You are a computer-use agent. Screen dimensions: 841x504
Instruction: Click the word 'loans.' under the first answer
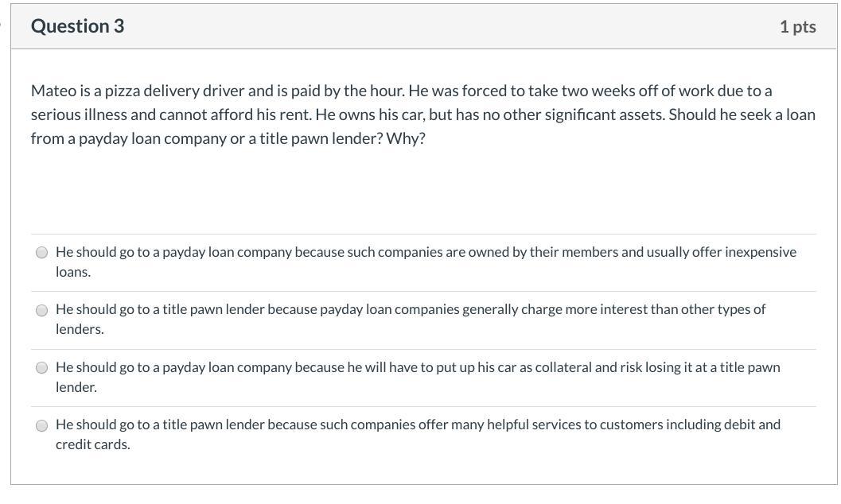(73, 272)
